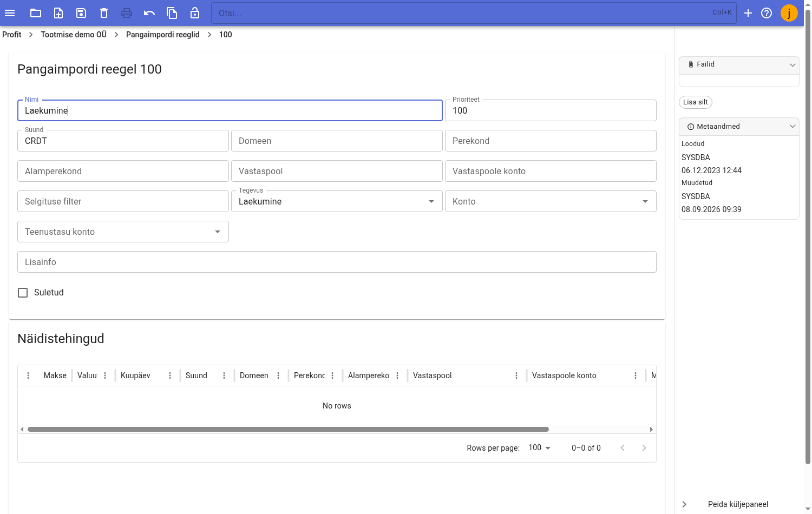Click the Lisa silt button
Image resolution: width=812 pixels, height=514 pixels.
(x=696, y=102)
